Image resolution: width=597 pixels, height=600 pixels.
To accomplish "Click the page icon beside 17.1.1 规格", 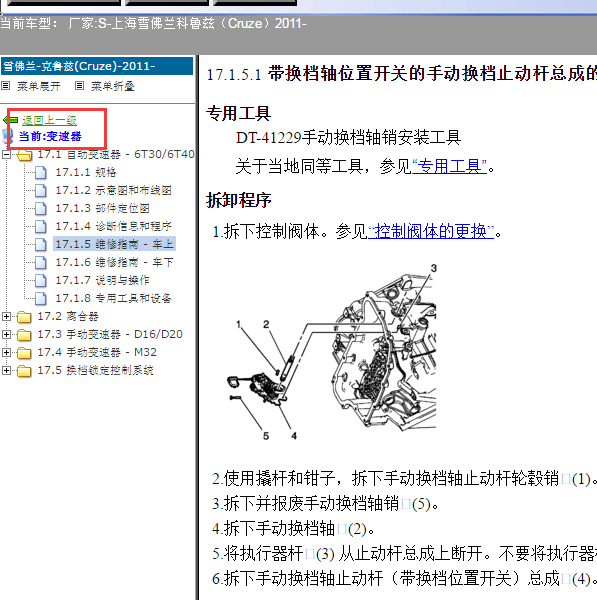I will [x=41, y=173].
